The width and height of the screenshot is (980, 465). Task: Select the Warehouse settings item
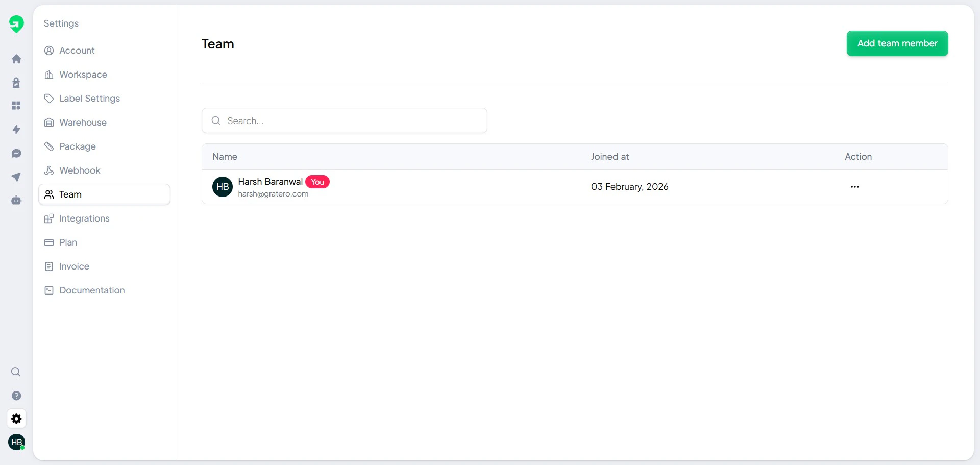104,123
